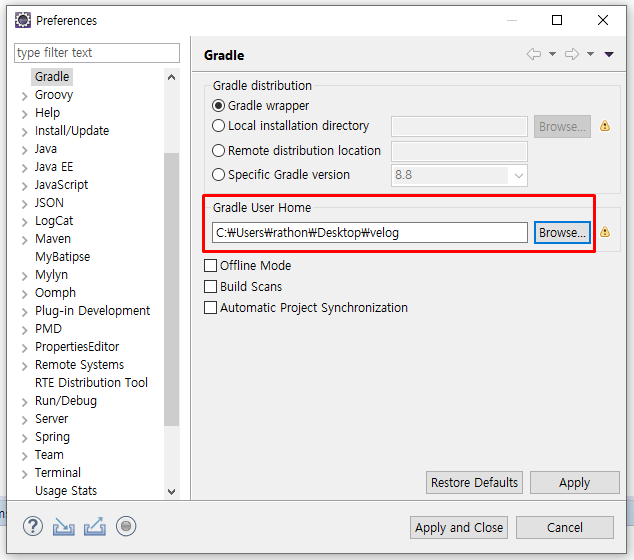Image resolution: width=634 pixels, height=560 pixels.
Task: Expand the Plug-in Development node
Action: coord(25,312)
